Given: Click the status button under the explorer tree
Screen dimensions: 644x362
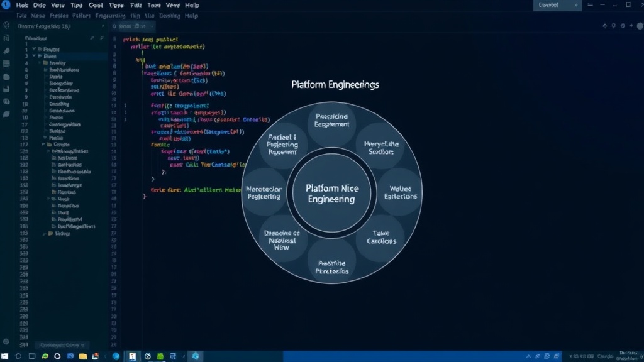Looking at the screenshot, I should tap(62, 345).
